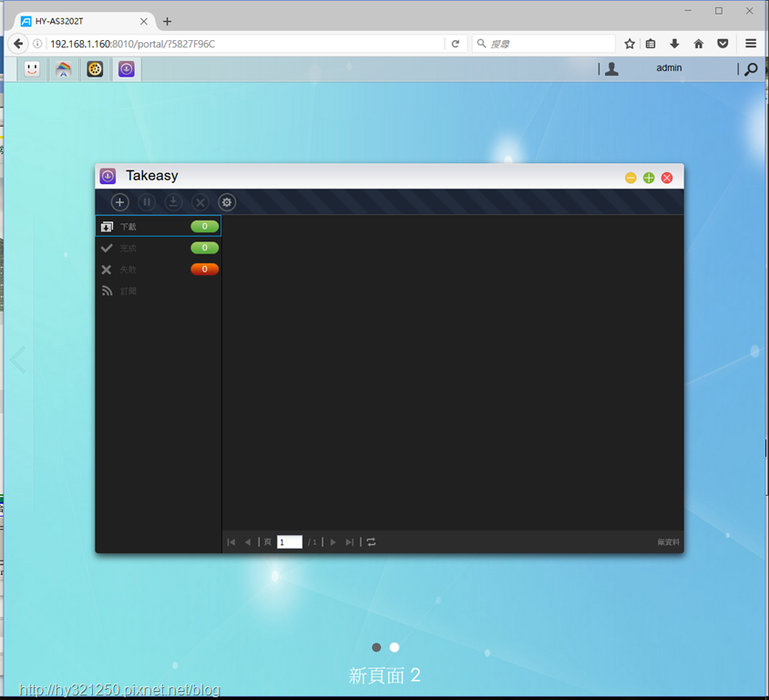Go to next page in Takeasy pager
769x700 pixels.
pyautogui.click(x=333, y=542)
